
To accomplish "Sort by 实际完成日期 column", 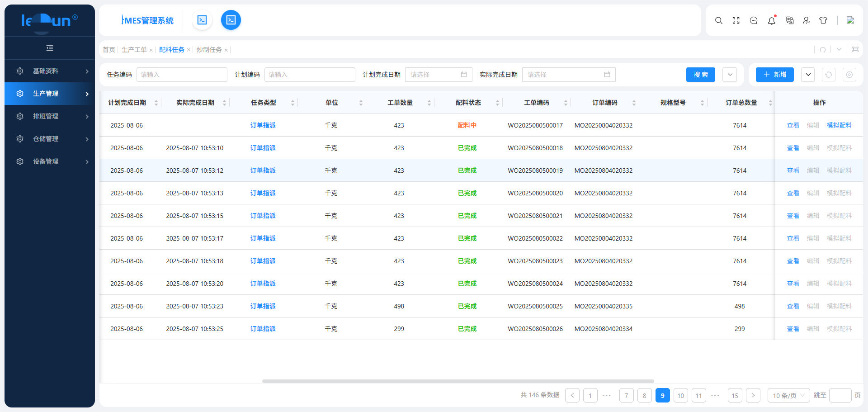I will click(224, 103).
